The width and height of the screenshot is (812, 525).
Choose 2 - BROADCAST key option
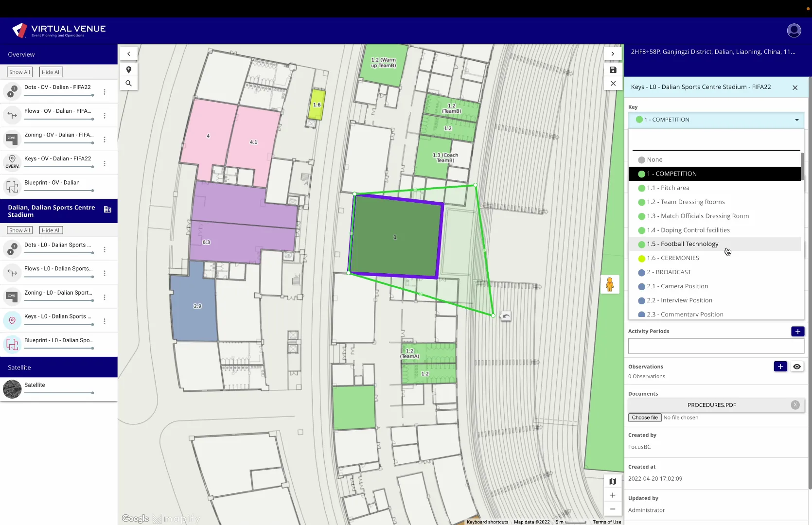click(715, 272)
